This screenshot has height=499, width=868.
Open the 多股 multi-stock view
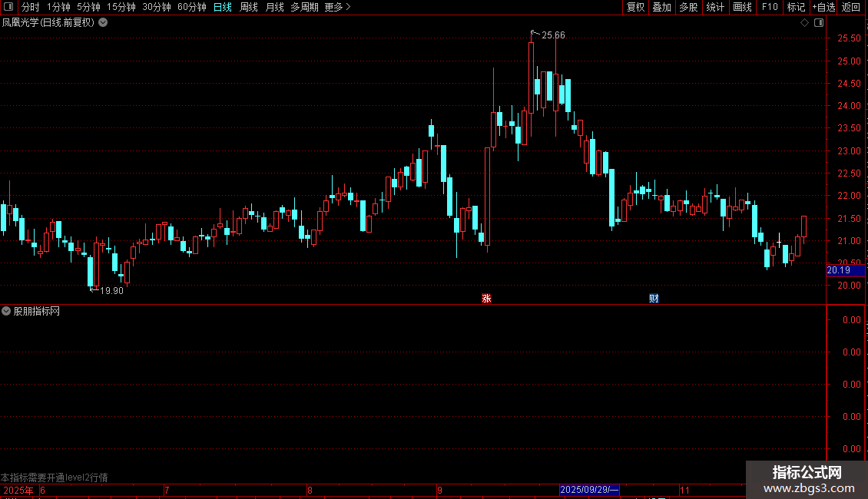tap(688, 7)
